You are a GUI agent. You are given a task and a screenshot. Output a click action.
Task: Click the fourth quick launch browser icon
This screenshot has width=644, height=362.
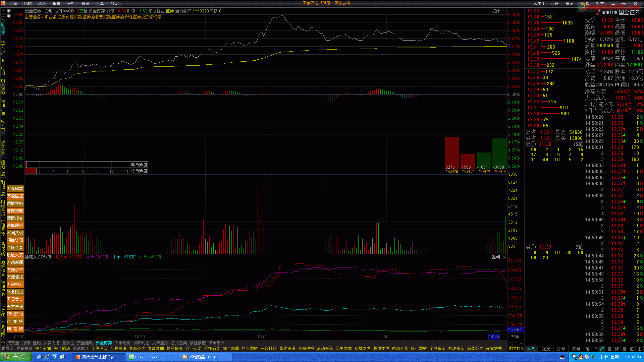[x=62, y=357]
